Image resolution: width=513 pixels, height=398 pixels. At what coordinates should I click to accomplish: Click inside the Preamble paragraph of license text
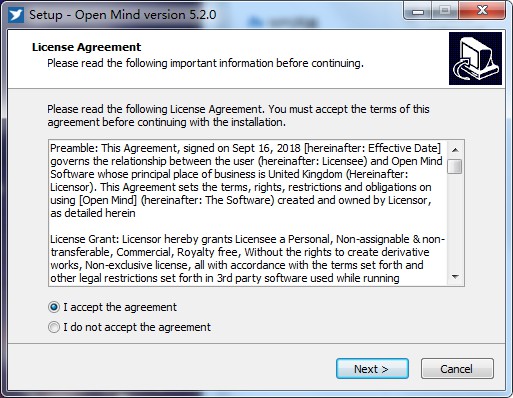[x=246, y=180]
